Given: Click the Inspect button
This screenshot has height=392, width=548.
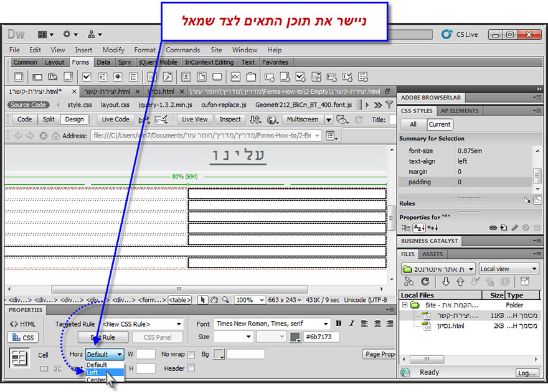Looking at the screenshot, I should (x=230, y=119).
